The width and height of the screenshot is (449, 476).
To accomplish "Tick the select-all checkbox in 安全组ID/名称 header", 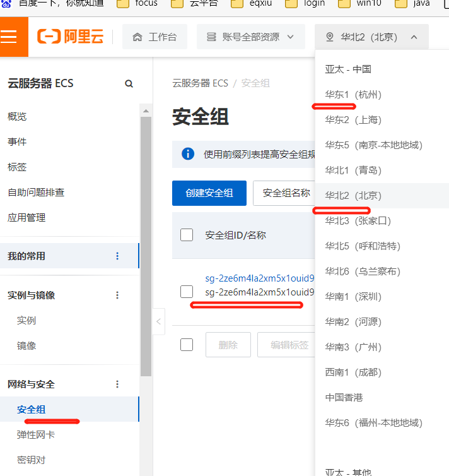I will (187, 235).
